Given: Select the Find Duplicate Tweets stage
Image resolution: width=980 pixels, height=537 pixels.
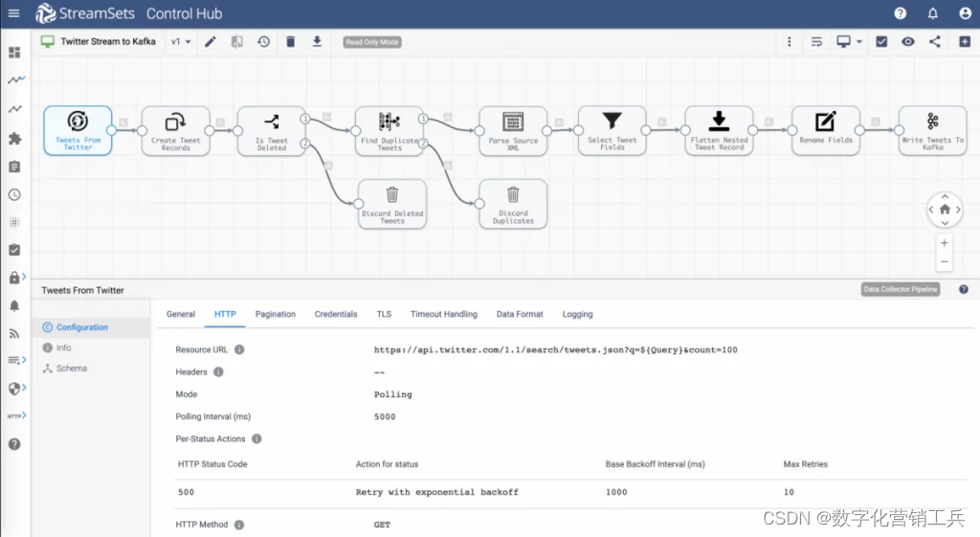Looking at the screenshot, I should click(x=390, y=130).
